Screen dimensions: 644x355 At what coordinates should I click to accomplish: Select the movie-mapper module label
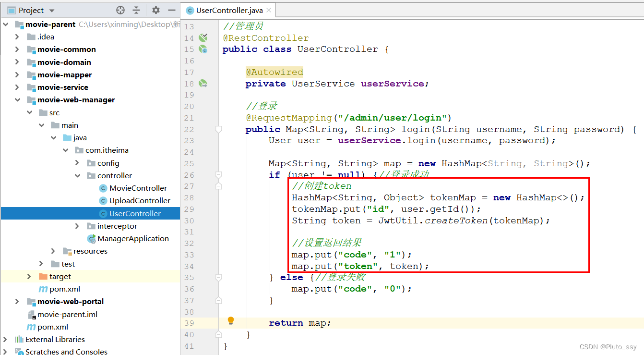pos(65,74)
